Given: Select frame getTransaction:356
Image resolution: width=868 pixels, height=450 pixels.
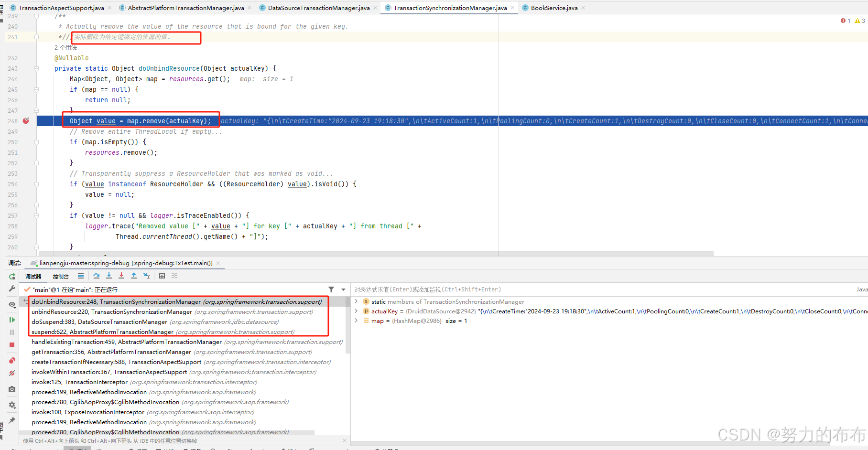Looking at the screenshot, I should tap(172, 352).
